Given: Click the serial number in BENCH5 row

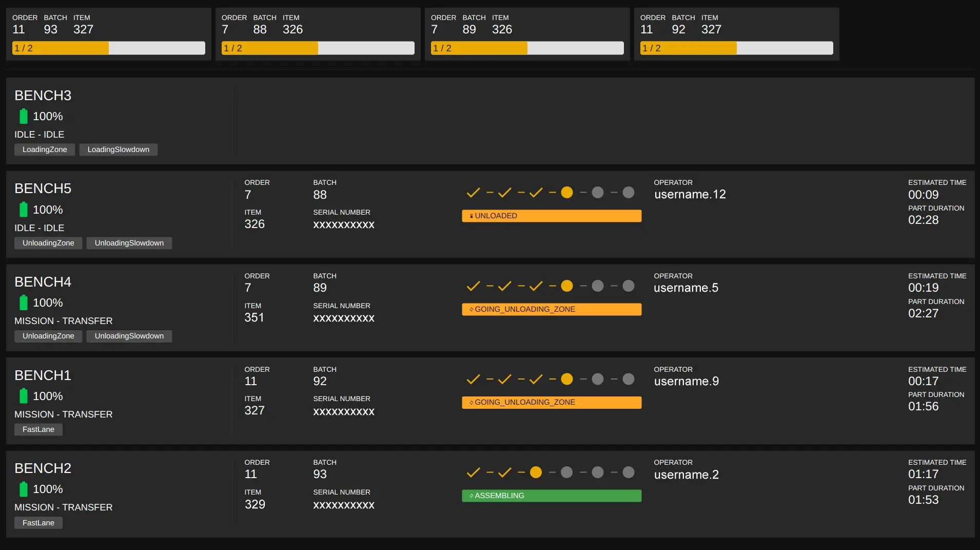Looking at the screenshot, I should click(344, 225).
